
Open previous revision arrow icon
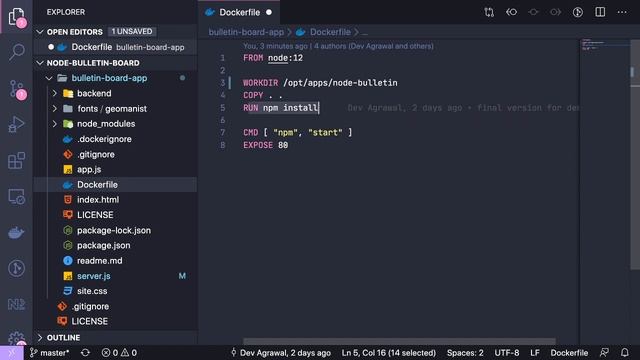[x=511, y=12]
